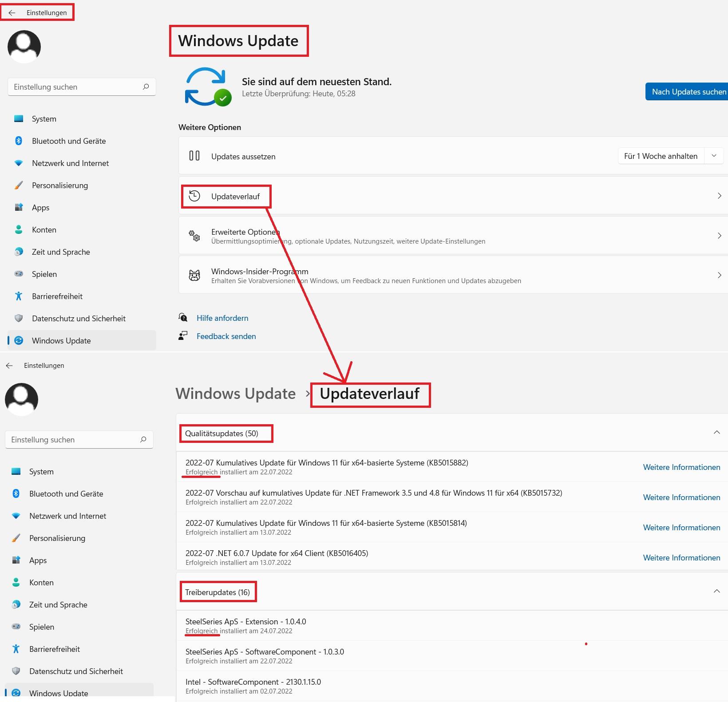This screenshot has height=702, width=728.
Task: Select Windows Update in the upper window sidebar
Action: 82,341
